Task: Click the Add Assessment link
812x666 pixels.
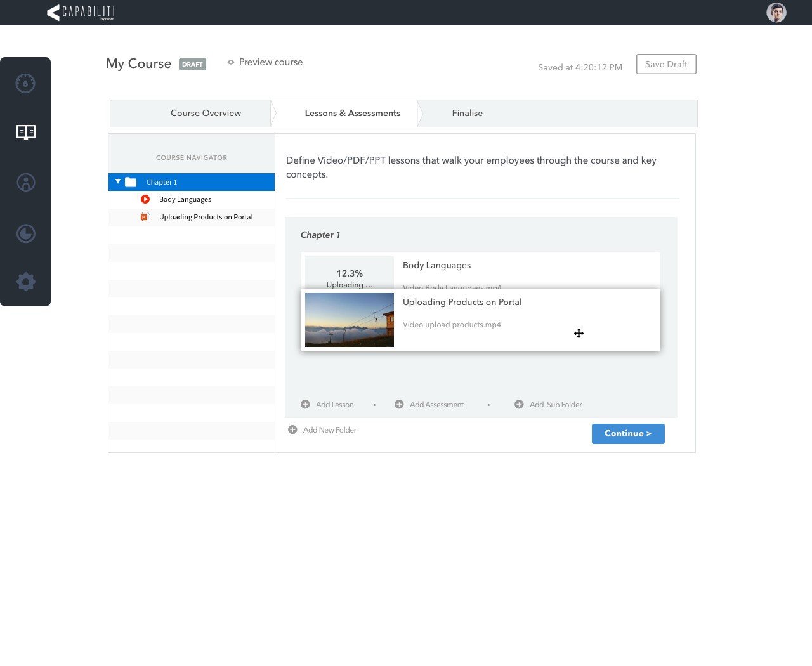Action: pyautogui.click(x=436, y=405)
